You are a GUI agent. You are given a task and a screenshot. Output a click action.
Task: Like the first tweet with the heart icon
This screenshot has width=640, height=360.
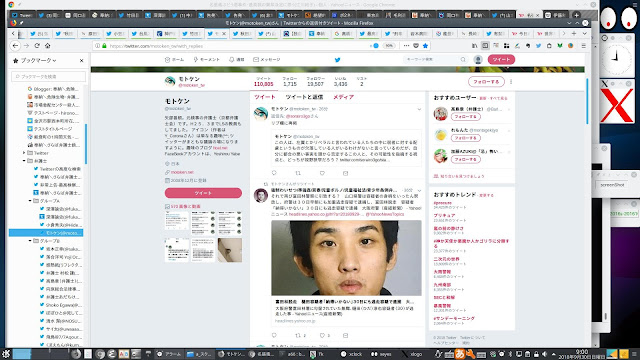tap(322, 173)
